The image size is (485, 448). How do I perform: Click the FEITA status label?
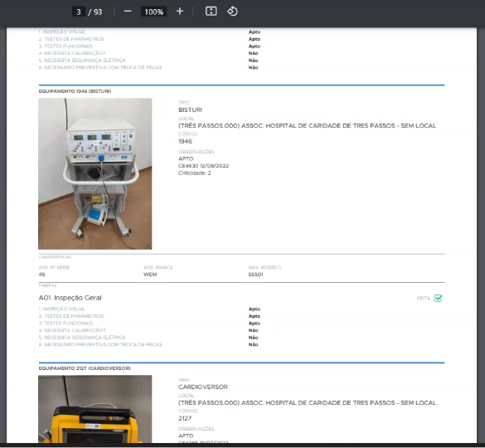pos(424,298)
